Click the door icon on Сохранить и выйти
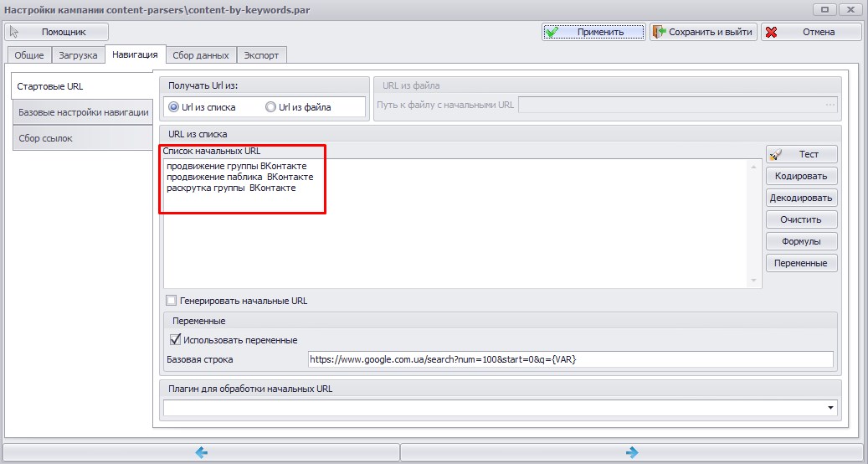Viewport: 868px width, 464px height. [659, 32]
